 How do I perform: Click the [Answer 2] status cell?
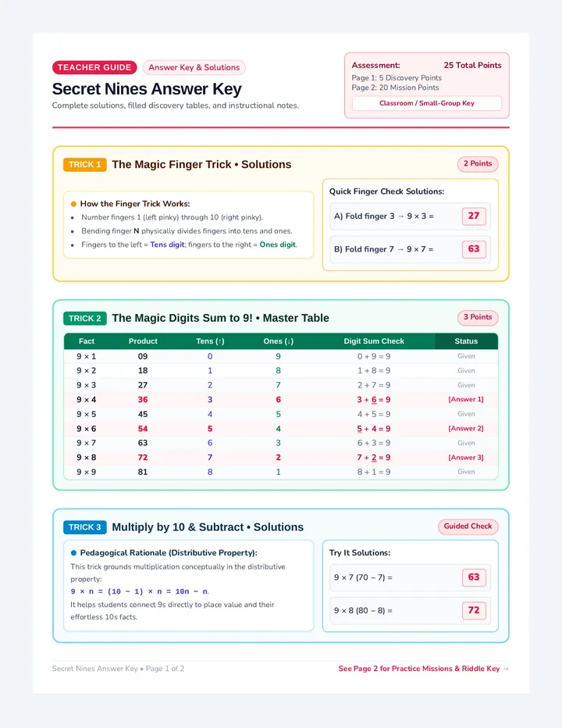pos(466,429)
